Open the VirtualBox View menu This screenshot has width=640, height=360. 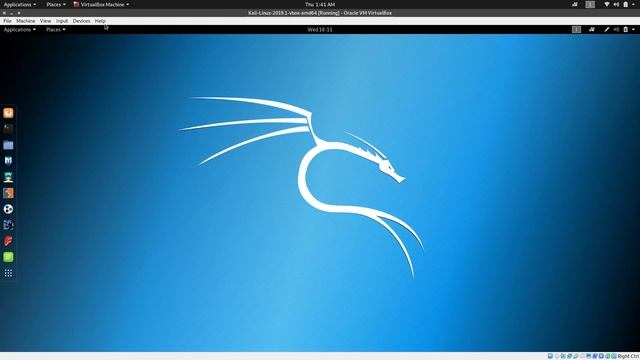tap(45, 21)
